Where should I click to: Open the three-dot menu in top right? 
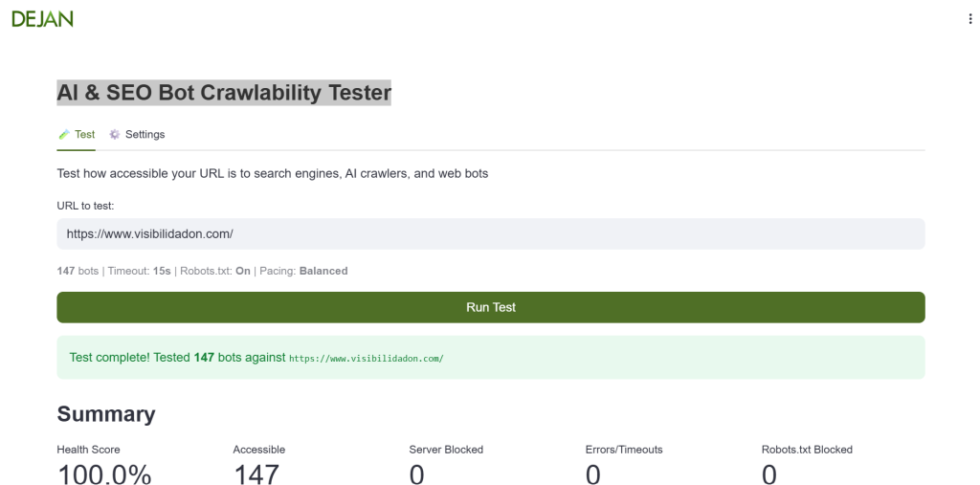click(970, 19)
